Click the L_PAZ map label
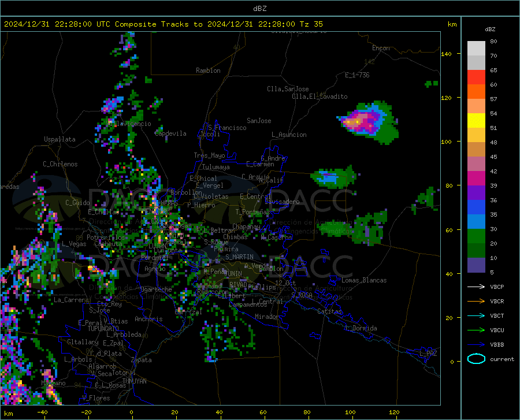Screen dimensions: 520x420 tap(428, 354)
